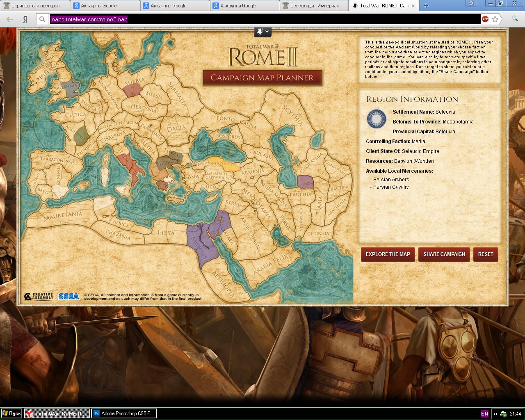525x420 pixels.
Task: Click the Adblock Plus icon in address bar
Action: 485,19
